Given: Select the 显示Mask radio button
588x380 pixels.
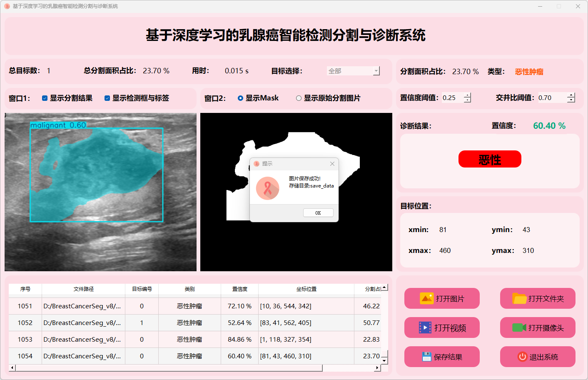Looking at the screenshot, I should pyautogui.click(x=240, y=98).
